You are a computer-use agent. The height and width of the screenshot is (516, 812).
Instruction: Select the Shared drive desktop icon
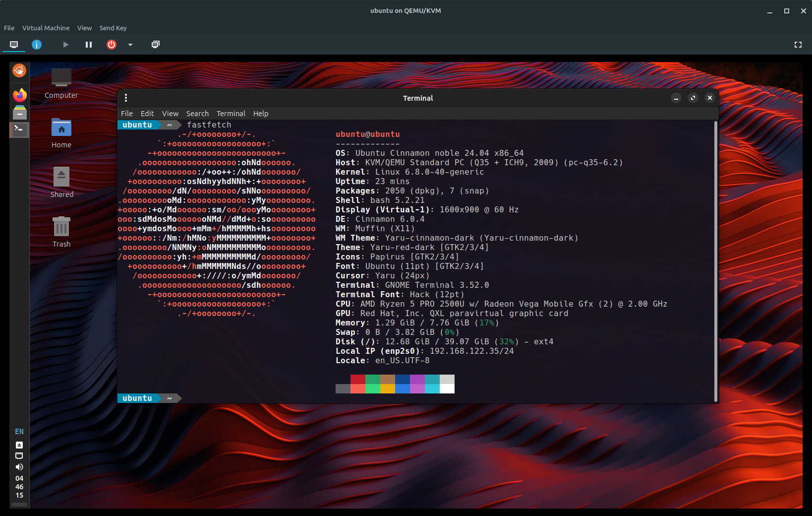tap(61, 183)
